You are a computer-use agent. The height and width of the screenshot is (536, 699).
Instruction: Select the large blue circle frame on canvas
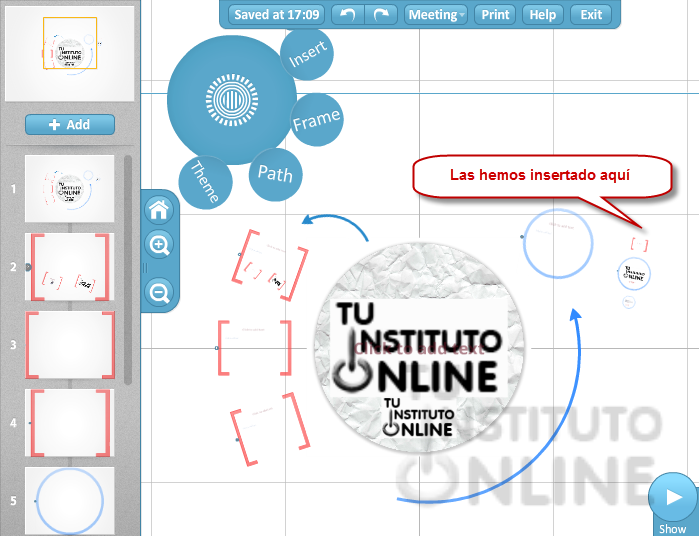[558, 243]
